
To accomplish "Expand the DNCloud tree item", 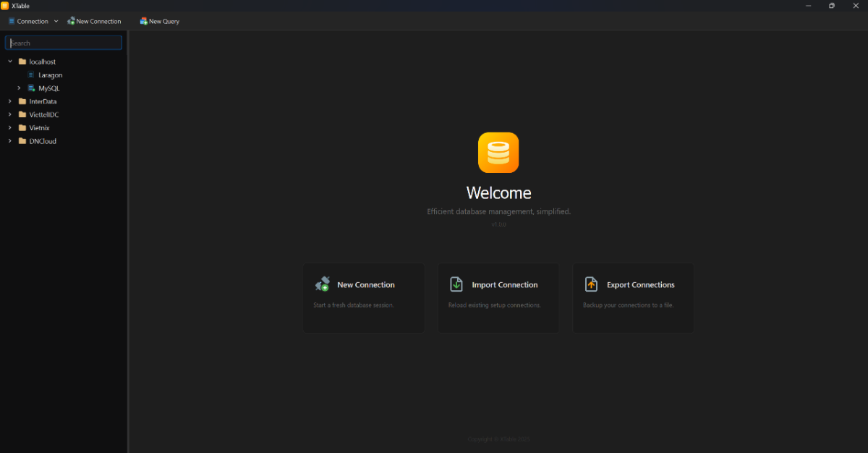I will [9, 141].
